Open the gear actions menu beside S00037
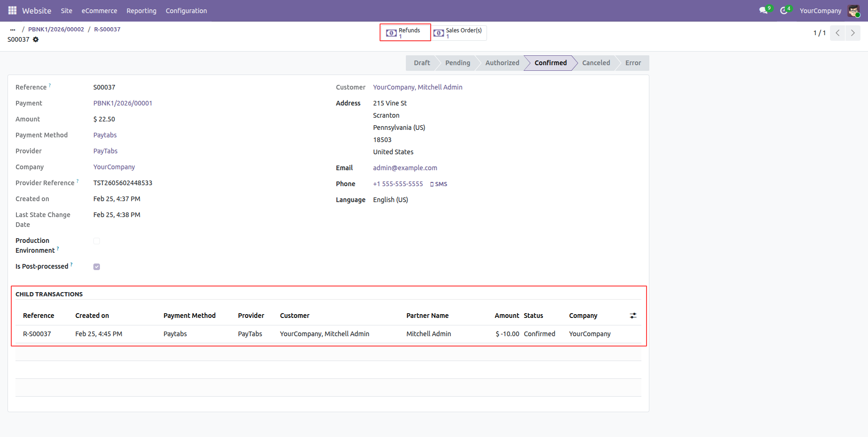The height and width of the screenshot is (437, 868). click(x=36, y=39)
